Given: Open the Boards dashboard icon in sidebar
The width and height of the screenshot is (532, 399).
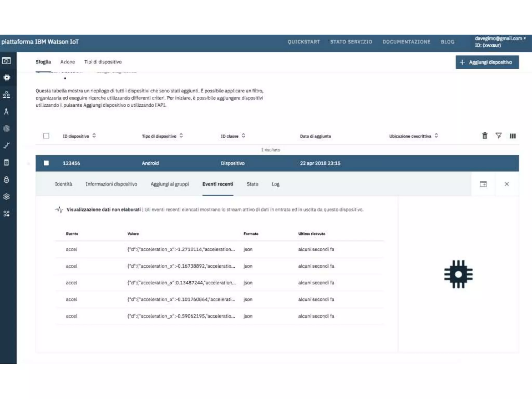Looking at the screenshot, I should pos(7,61).
